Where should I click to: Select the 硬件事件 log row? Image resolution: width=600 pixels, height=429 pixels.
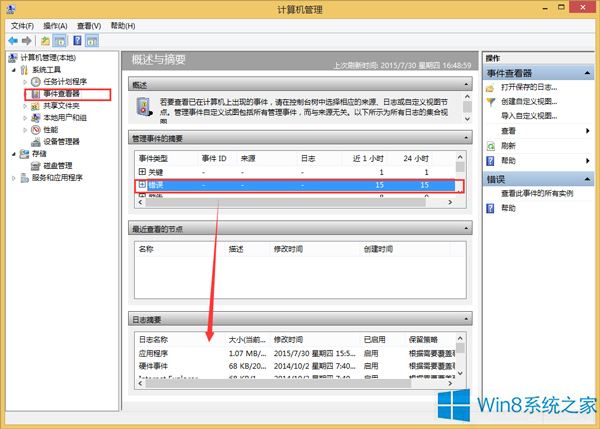(296, 366)
